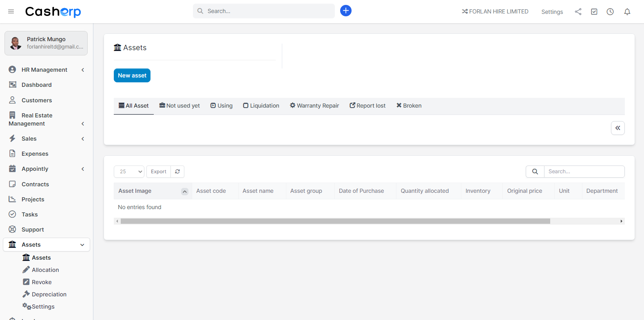Switch to the Warranty Repair tab
The image size is (644, 320).
[314, 106]
